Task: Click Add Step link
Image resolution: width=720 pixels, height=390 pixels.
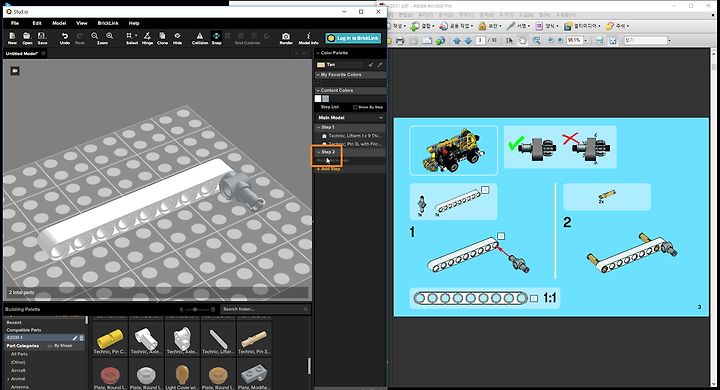Action: coord(329,169)
